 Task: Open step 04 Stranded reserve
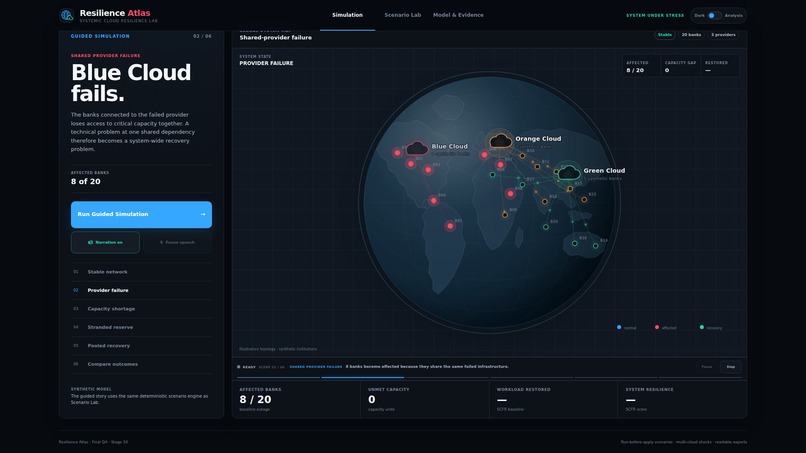tap(141, 328)
